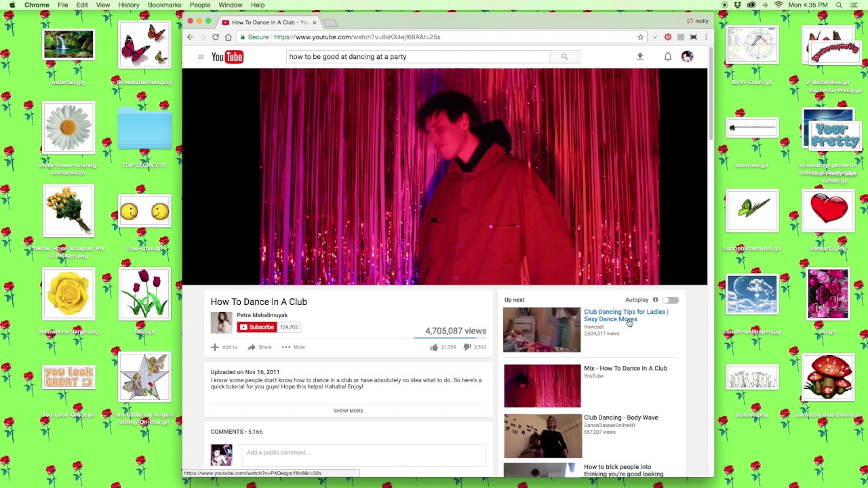Click the Creative Cloud menu bar icon
This screenshot has height=488, width=868.
click(x=751, y=5)
